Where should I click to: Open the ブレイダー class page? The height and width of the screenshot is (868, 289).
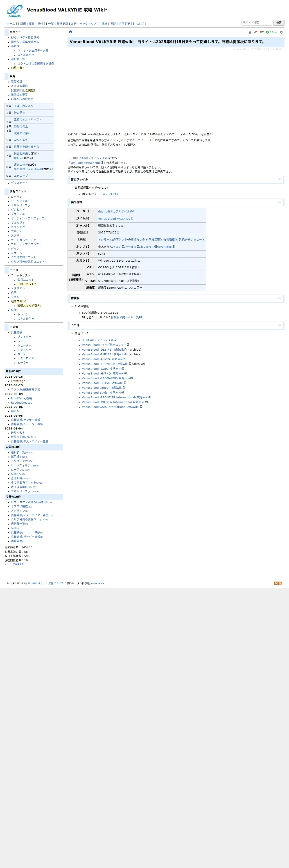[x=24, y=337]
